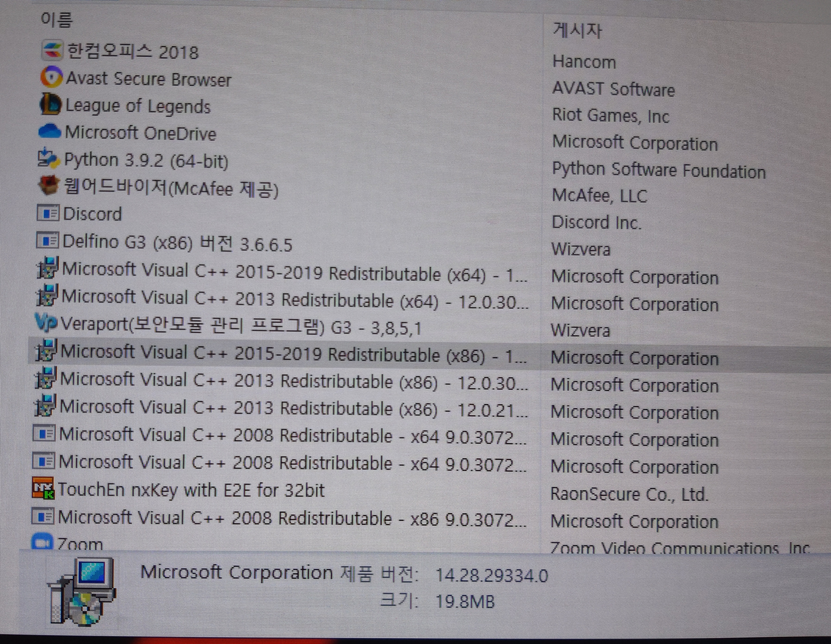The image size is (831, 644).
Task: Select the Discord program name
Action: [92, 214]
